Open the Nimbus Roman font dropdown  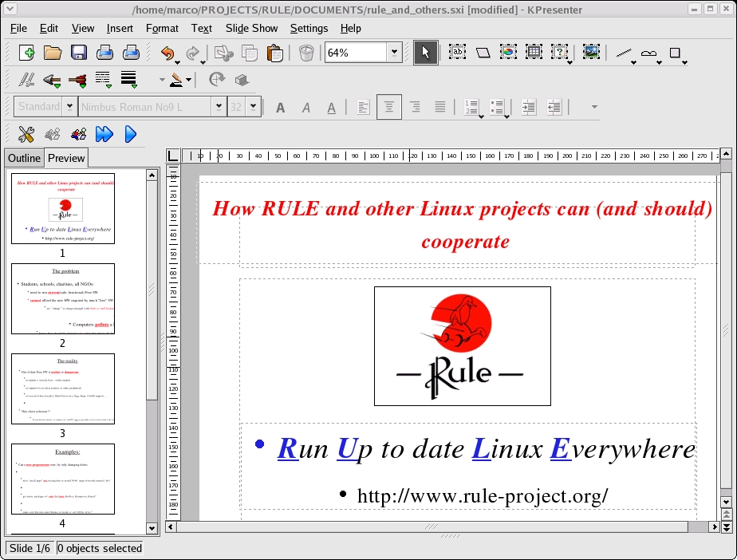218,107
